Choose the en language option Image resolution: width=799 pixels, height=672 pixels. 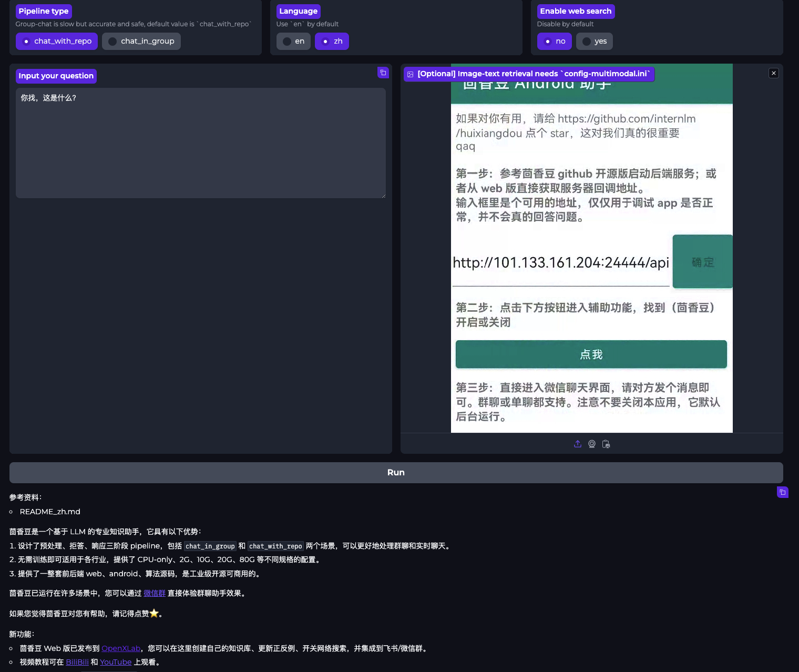(x=293, y=41)
